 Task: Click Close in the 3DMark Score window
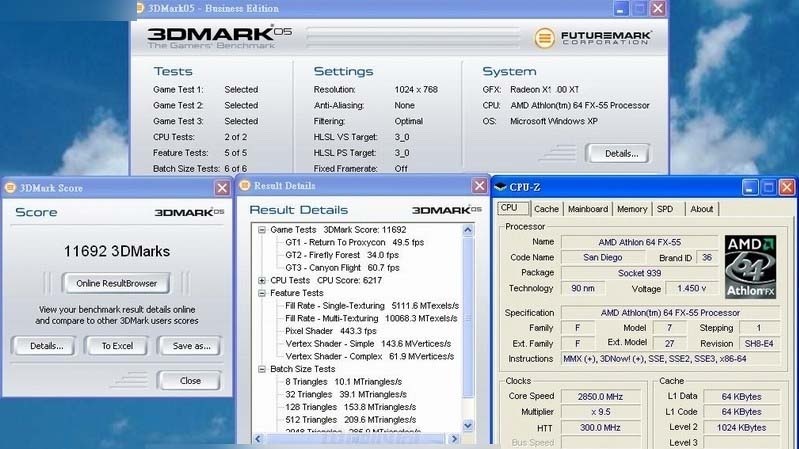pyautogui.click(x=190, y=381)
